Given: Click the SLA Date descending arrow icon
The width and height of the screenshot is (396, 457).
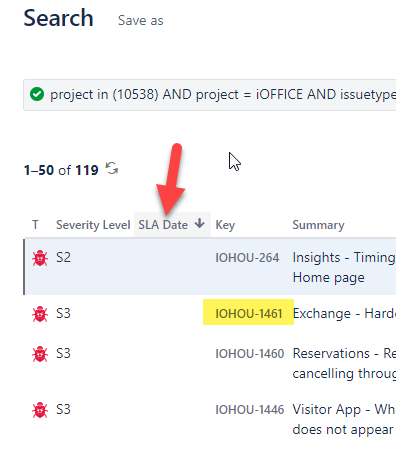Looking at the screenshot, I should click(x=200, y=223).
